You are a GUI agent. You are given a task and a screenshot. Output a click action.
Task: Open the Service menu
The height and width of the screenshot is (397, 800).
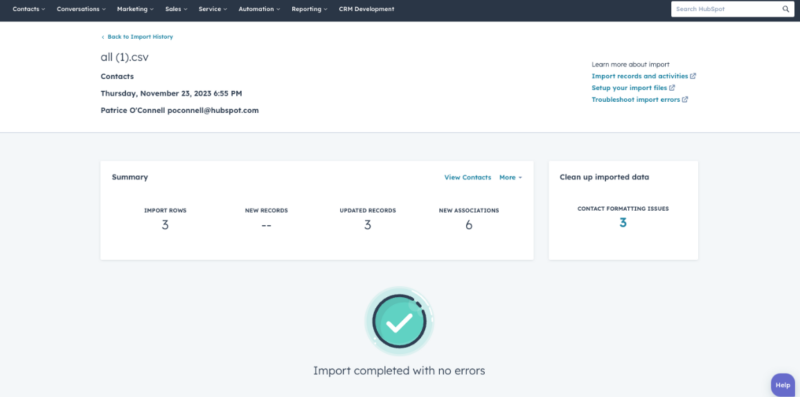pyautogui.click(x=213, y=9)
